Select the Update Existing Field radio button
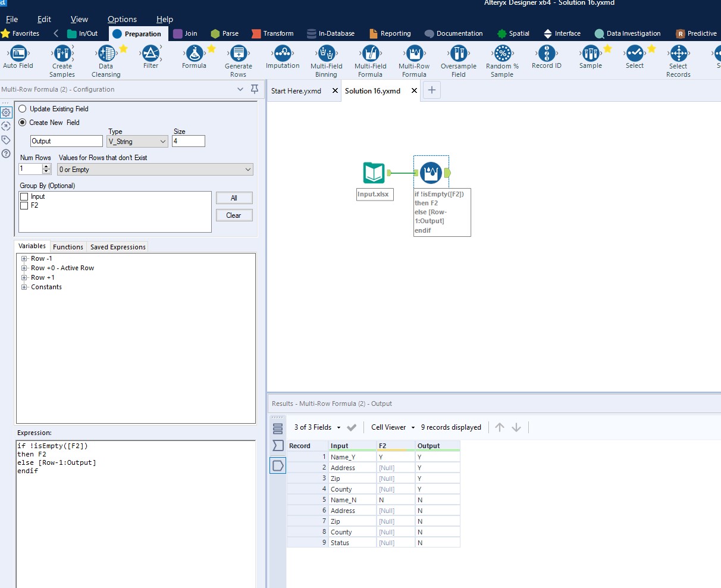This screenshot has width=721, height=588. click(x=23, y=109)
